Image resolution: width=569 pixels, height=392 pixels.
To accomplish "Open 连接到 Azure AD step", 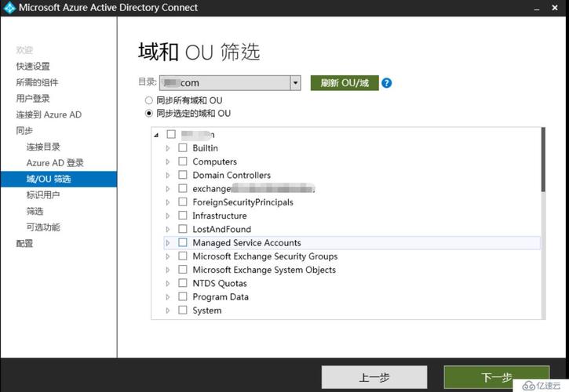I will (49, 114).
